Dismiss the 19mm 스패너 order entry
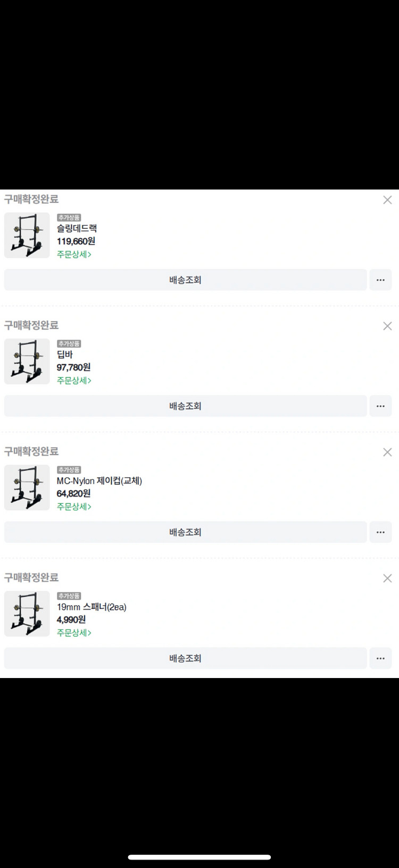Screen dimensions: 399x868 (x=387, y=578)
